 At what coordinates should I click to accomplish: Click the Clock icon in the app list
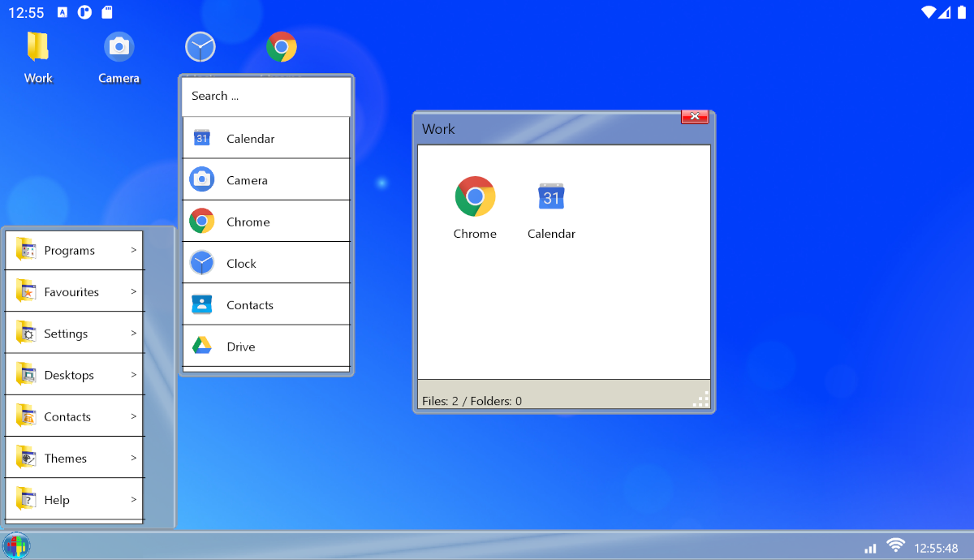[202, 263]
